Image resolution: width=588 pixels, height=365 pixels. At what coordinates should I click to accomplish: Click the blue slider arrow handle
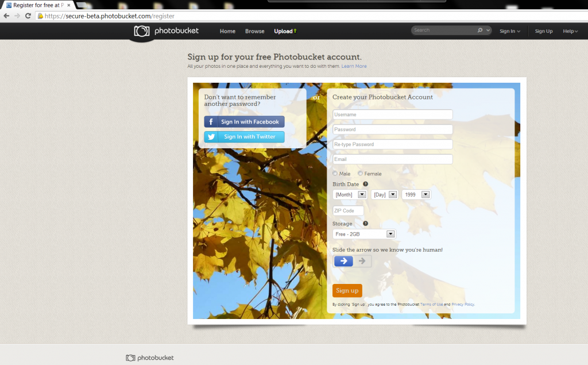343,261
